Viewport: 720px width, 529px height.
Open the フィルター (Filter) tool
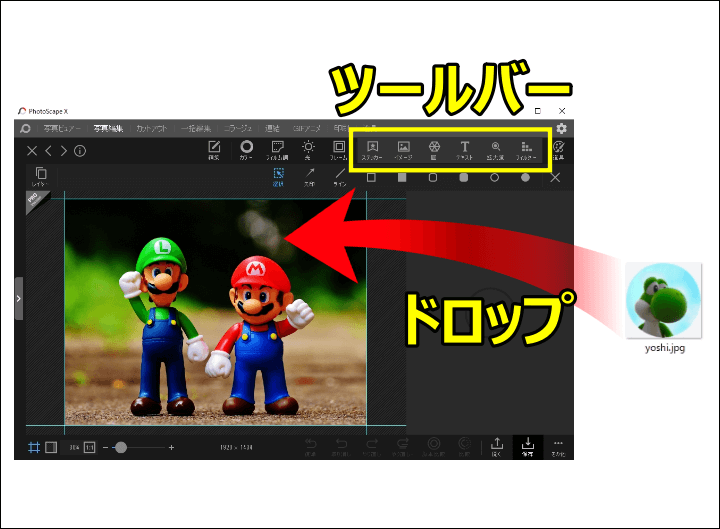(526, 150)
